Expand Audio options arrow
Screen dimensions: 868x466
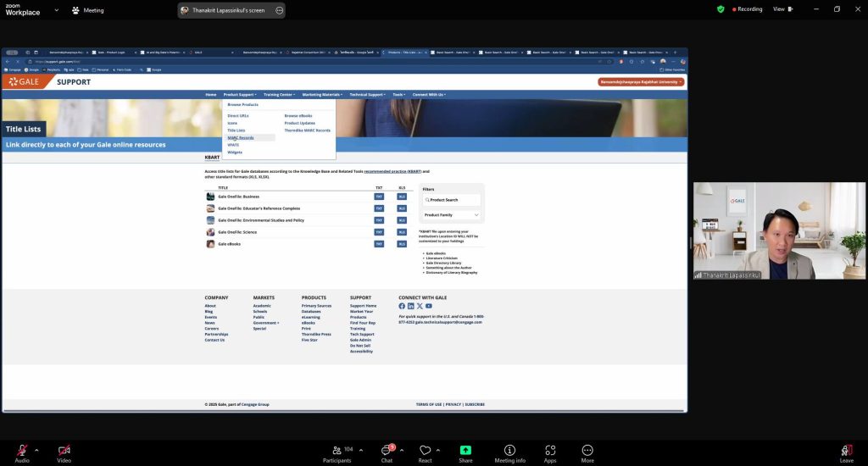pos(36,450)
